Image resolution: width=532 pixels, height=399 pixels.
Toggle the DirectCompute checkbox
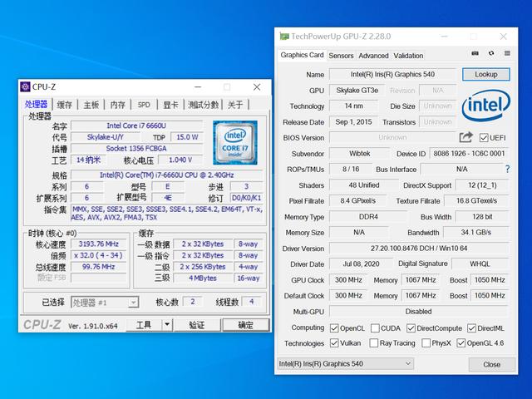(411, 328)
